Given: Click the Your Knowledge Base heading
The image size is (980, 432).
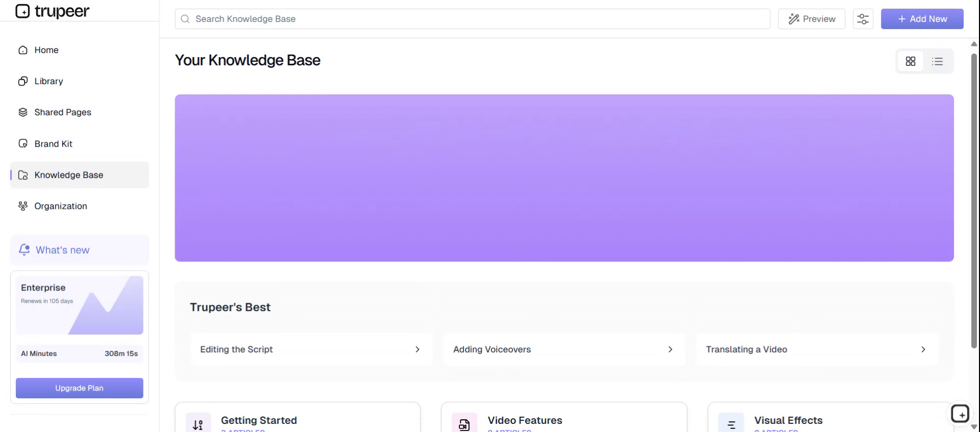Looking at the screenshot, I should (x=248, y=60).
